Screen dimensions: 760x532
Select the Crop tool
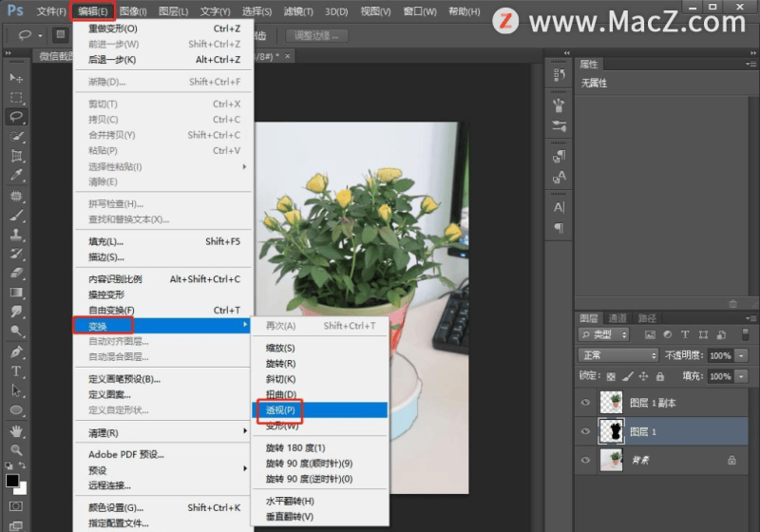(16, 156)
